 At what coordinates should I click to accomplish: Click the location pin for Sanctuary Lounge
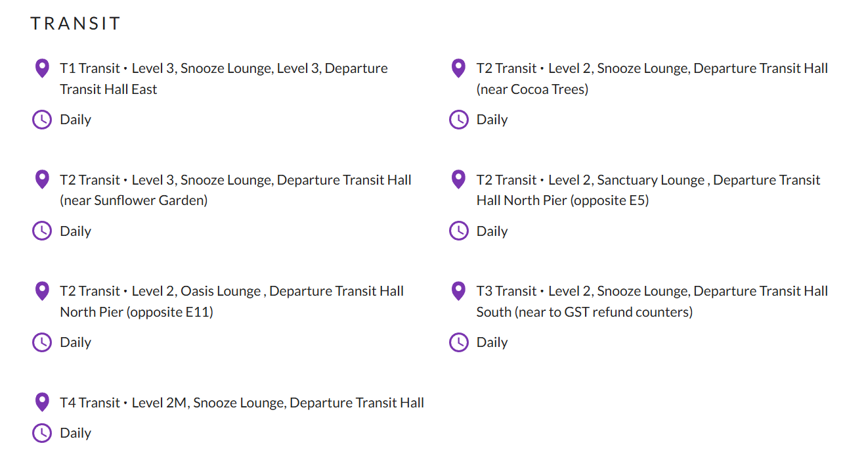[458, 179]
